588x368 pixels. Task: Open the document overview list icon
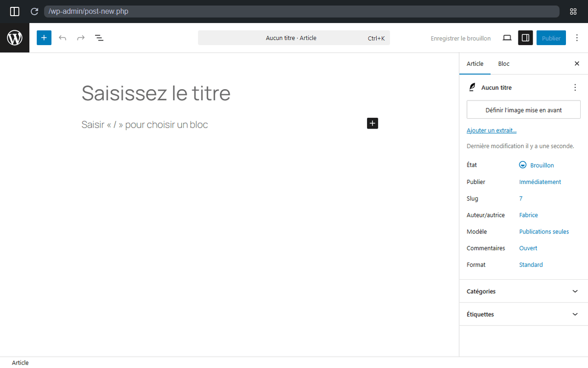[99, 37]
